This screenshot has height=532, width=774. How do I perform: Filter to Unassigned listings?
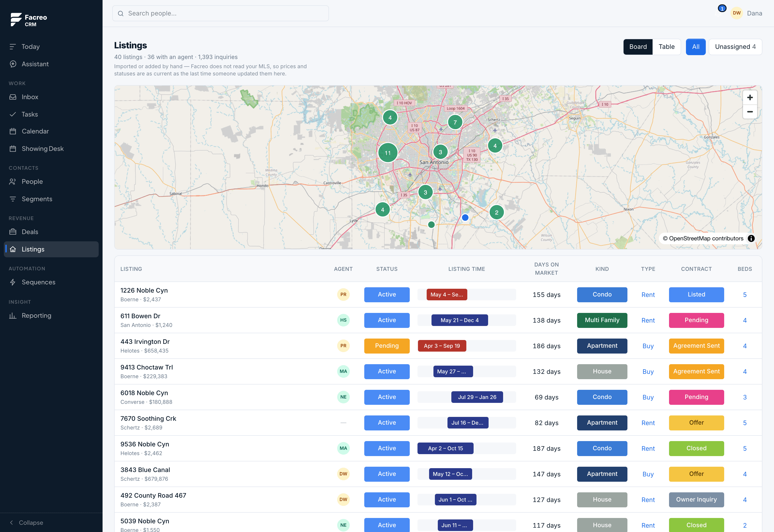735,47
